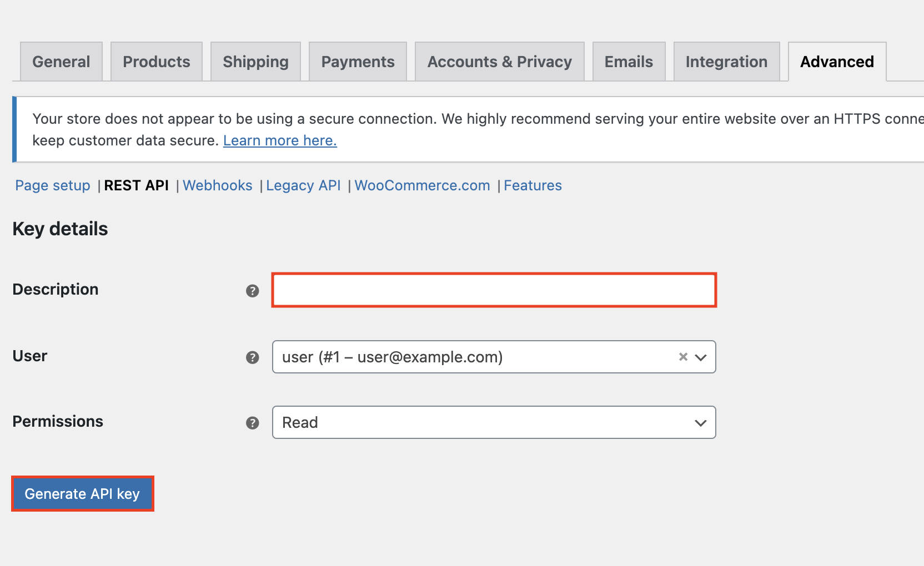Focus the Description text field
The height and width of the screenshot is (566, 924).
(494, 290)
